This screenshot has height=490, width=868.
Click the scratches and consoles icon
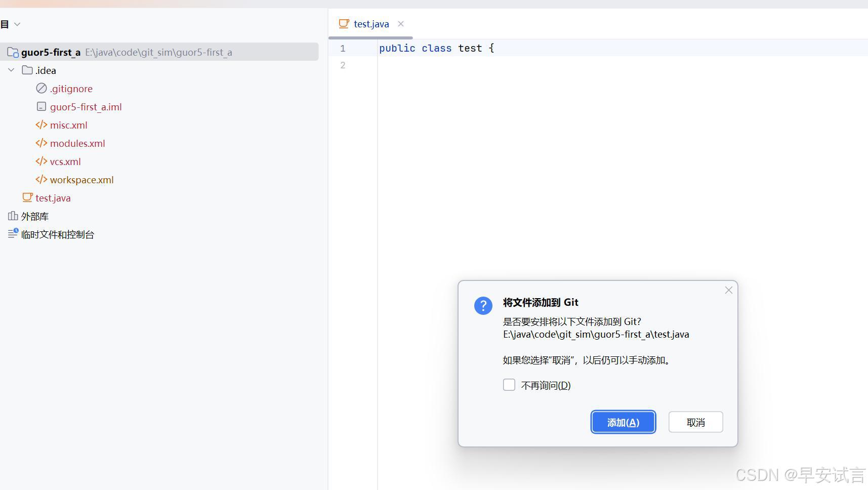(x=13, y=233)
